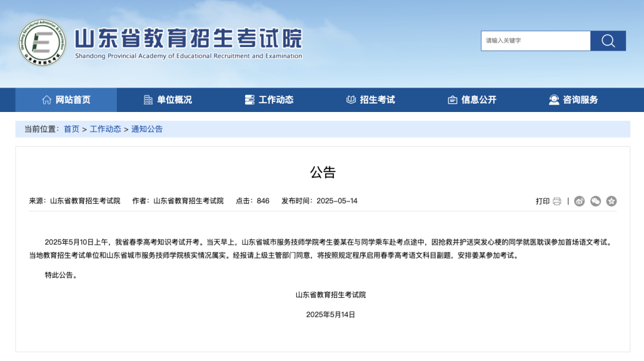
Task: Open the 咨询服务 navigation tab
Action: [x=574, y=99]
